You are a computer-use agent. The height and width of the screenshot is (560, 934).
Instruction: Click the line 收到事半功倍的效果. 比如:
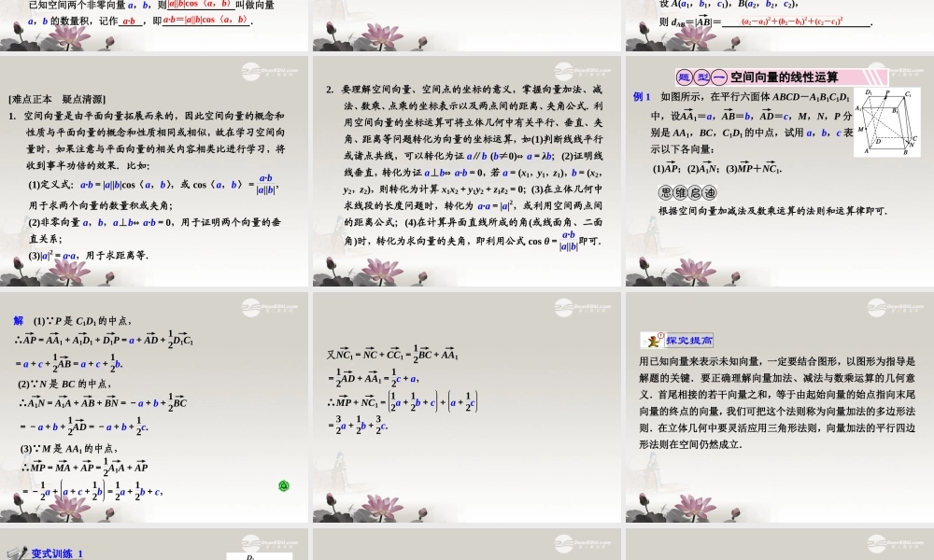click(x=88, y=165)
